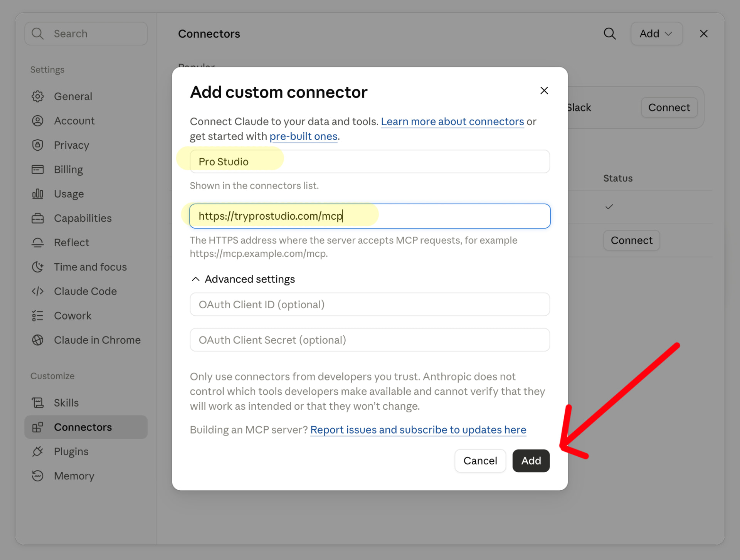Click the Time and focus moon icon
The height and width of the screenshot is (560, 740).
pyautogui.click(x=37, y=267)
